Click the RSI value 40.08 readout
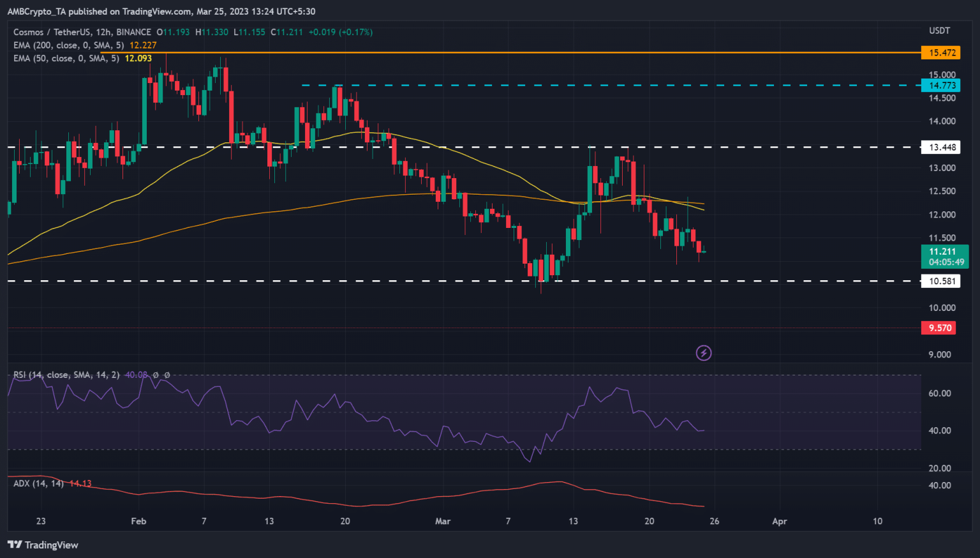This screenshot has width=980, height=558. click(x=137, y=375)
